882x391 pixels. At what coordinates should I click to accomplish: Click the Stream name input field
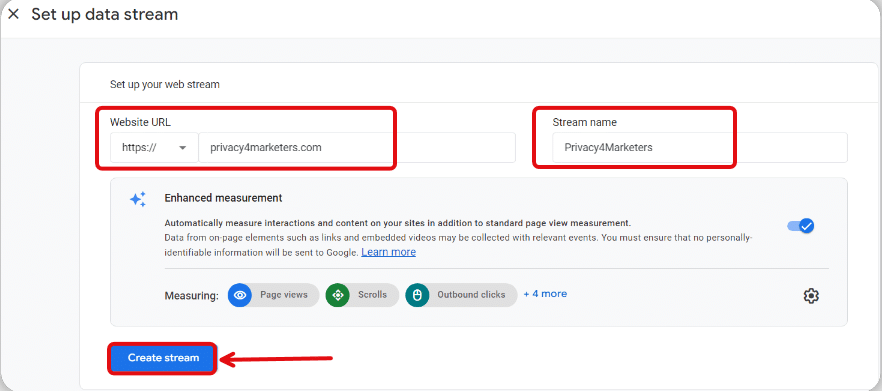[x=700, y=147]
